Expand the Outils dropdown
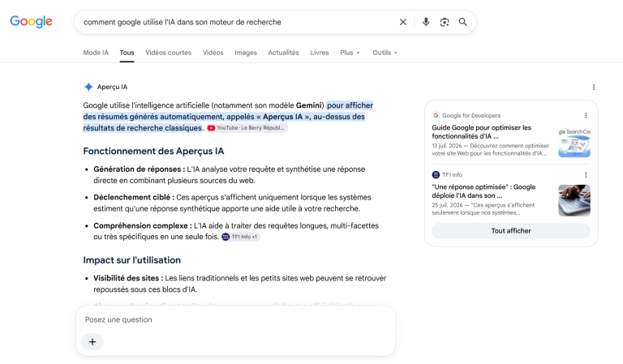The height and width of the screenshot is (364, 623). [385, 53]
